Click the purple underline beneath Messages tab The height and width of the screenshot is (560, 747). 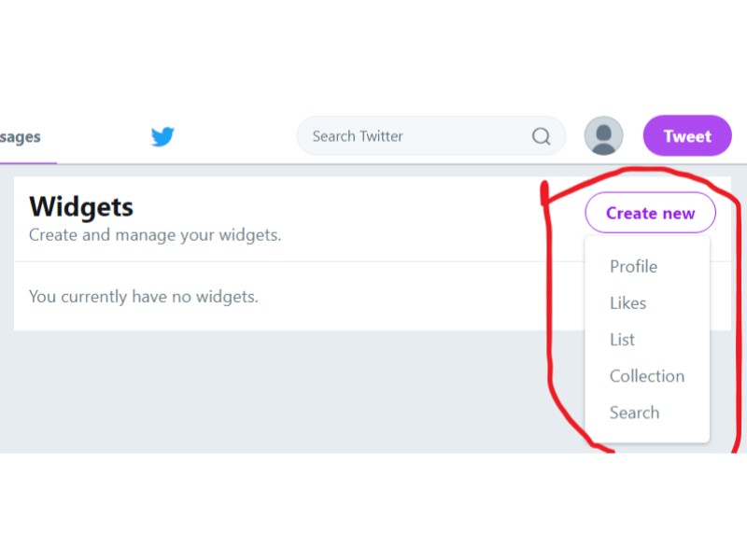(x=28, y=162)
